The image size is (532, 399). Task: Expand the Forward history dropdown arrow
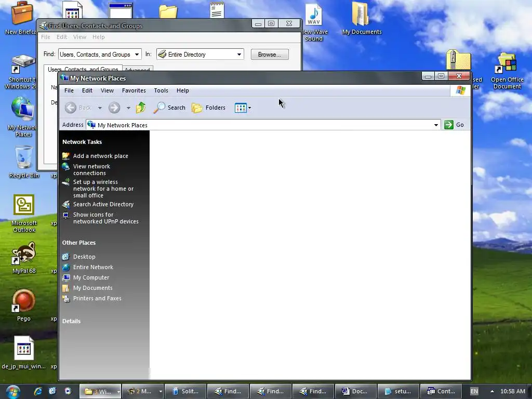[128, 108]
